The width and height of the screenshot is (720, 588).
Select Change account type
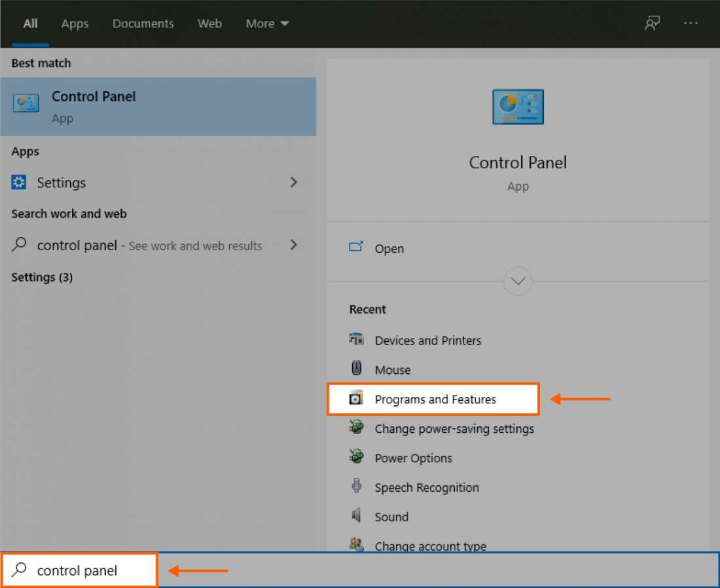430,546
